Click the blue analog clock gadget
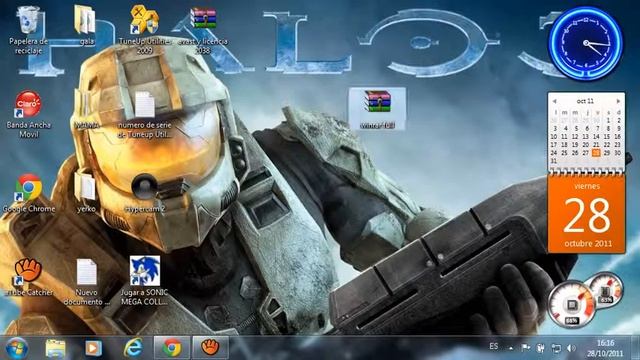 pos(586,43)
